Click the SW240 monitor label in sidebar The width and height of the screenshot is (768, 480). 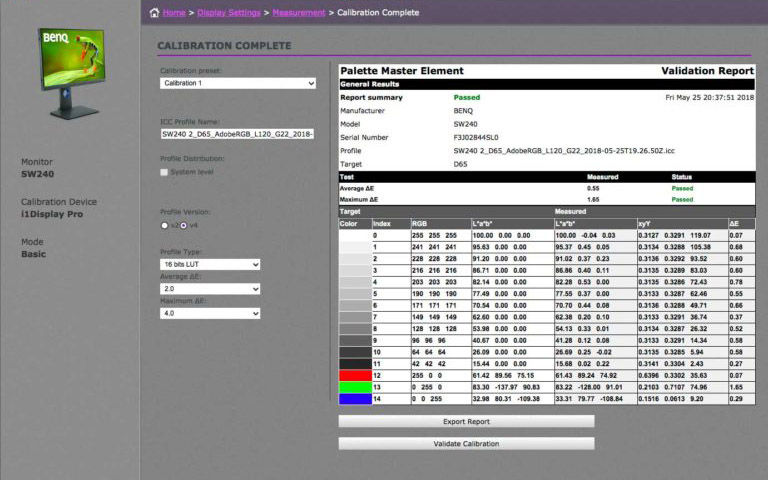(38, 174)
